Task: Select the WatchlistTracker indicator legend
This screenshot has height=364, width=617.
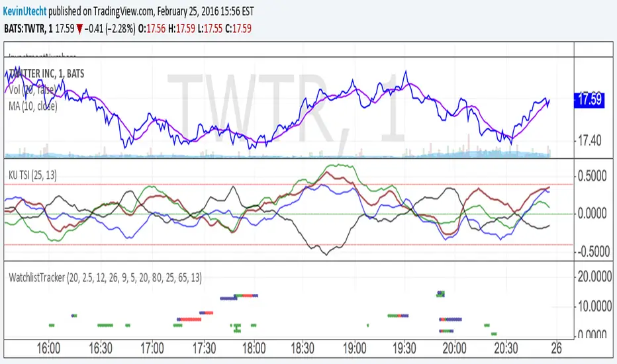Action: click(x=105, y=278)
